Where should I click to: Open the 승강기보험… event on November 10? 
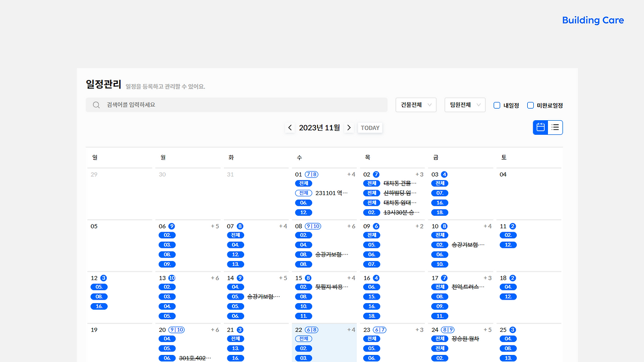coord(468,245)
